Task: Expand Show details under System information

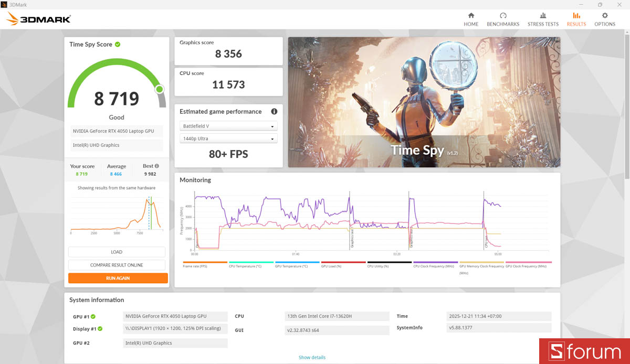Action: [312, 357]
